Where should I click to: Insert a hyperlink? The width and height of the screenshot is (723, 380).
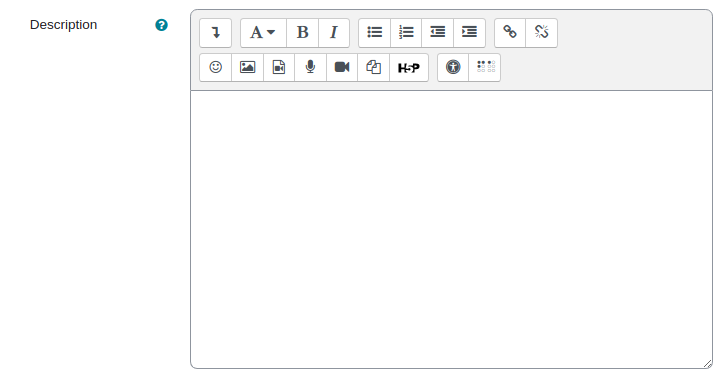[x=510, y=33]
